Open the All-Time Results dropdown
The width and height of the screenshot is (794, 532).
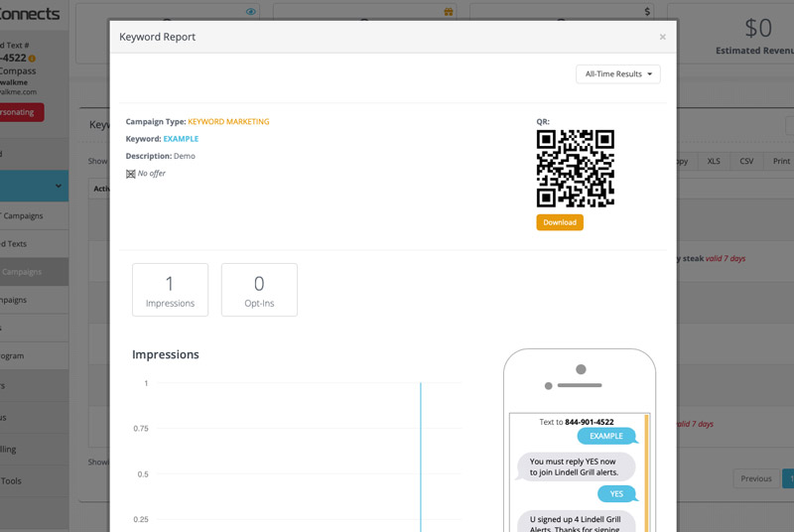617,73
